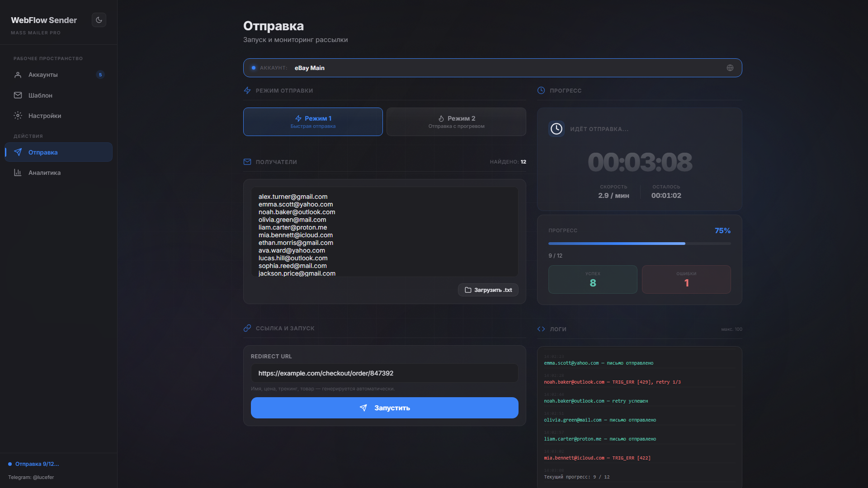Select Режим 1 fast sending mode

pyautogui.click(x=313, y=122)
